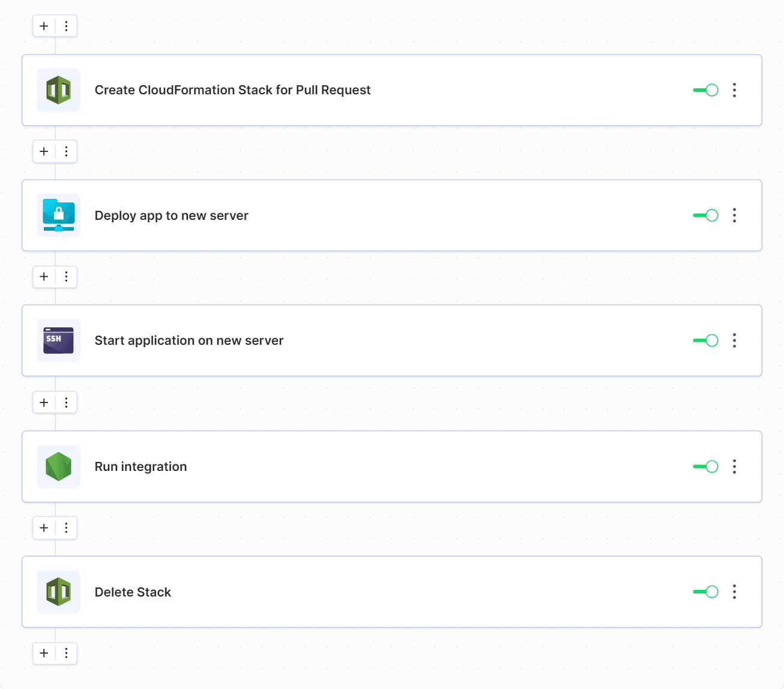Open options beside plus button above Run integration
The width and height of the screenshot is (784, 689).
[x=66, y=402]
